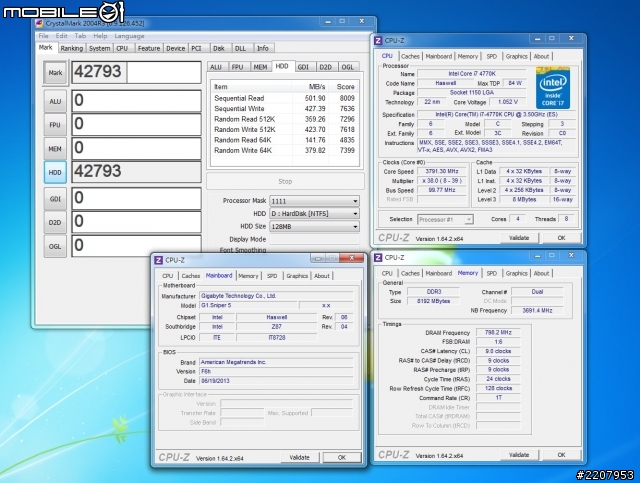Open the About tab in top-right CPU-Z
The image size is (640, 483).
point(541,56)
